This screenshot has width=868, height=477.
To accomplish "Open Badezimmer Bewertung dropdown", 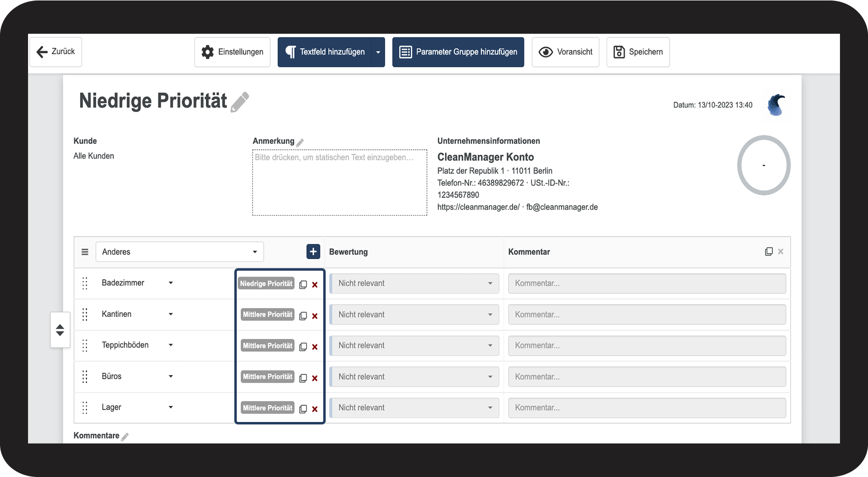I will pos(414,283).
